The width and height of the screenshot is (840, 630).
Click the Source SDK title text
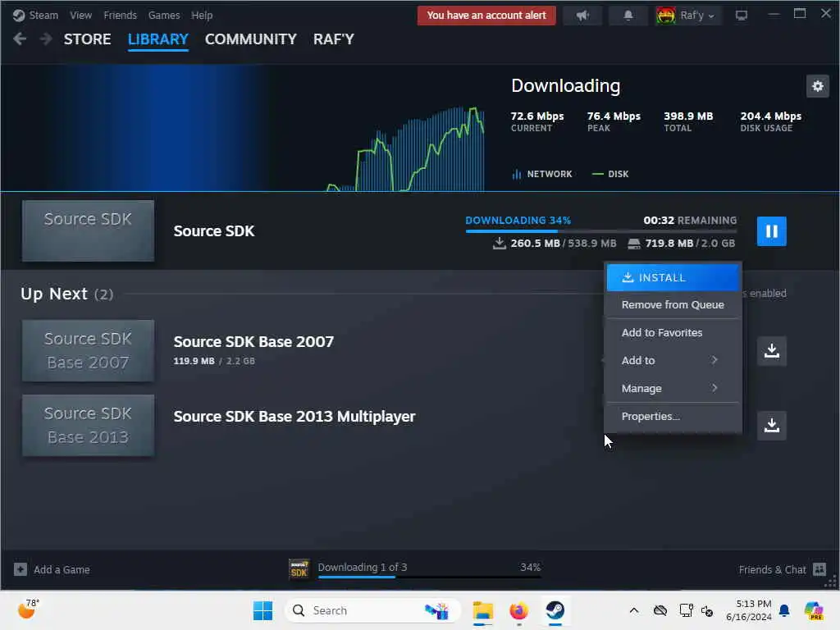[214, 231]
